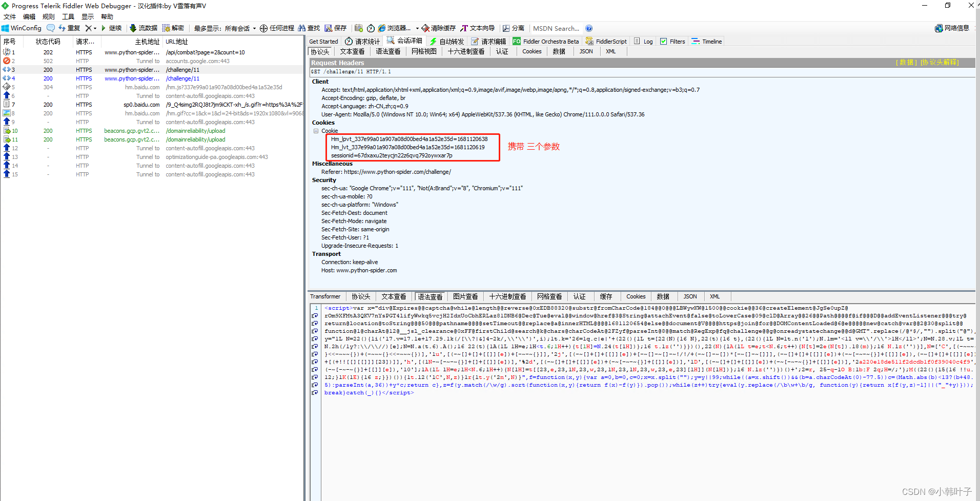980x501 pixels.
Task: Click the [数据] Raw link
Action: pyautogui.click(x=906, y=63)
